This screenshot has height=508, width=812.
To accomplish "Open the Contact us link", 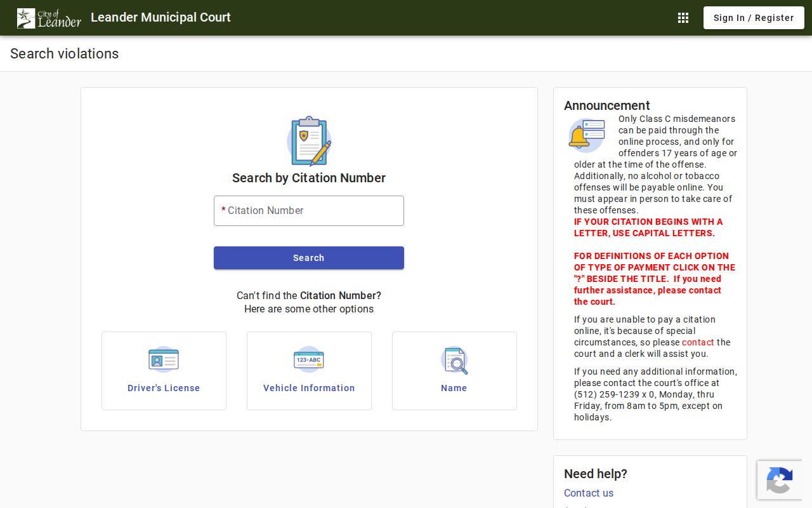I will tap(589, 493).
